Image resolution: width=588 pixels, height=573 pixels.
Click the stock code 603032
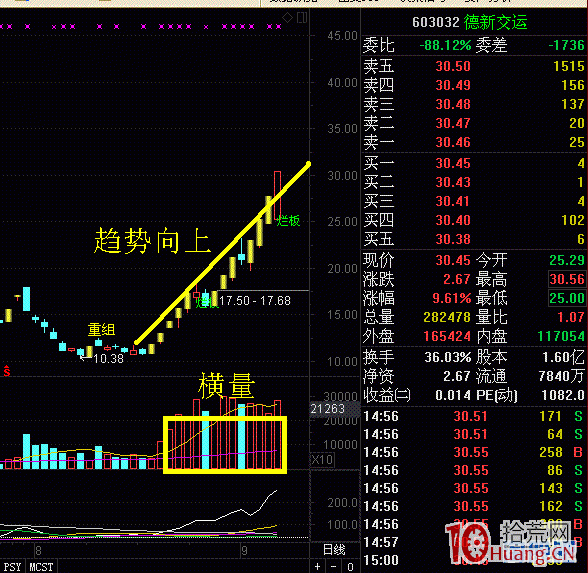pyautogui.click(x=435, y=22)
